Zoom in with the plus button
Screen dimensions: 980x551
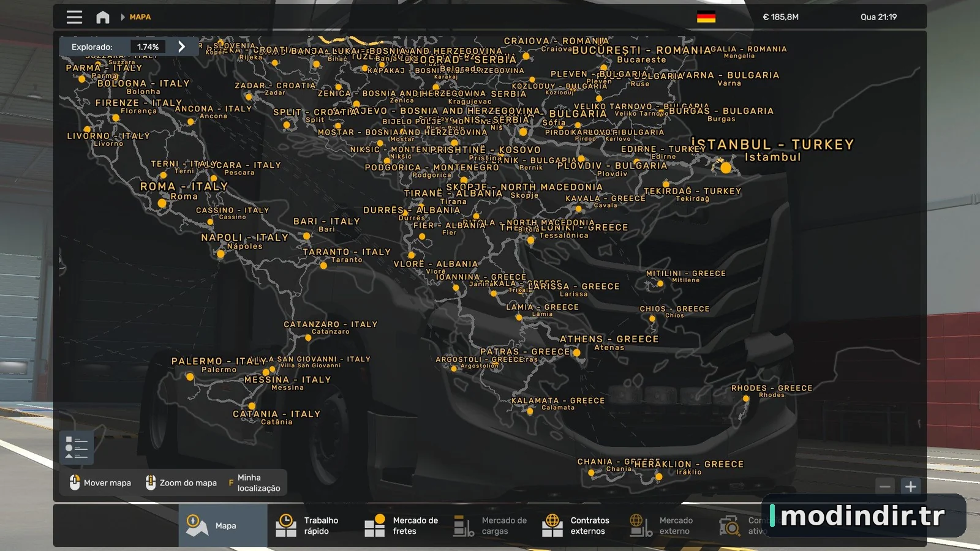pyautogui.click(x=911, y=487)
